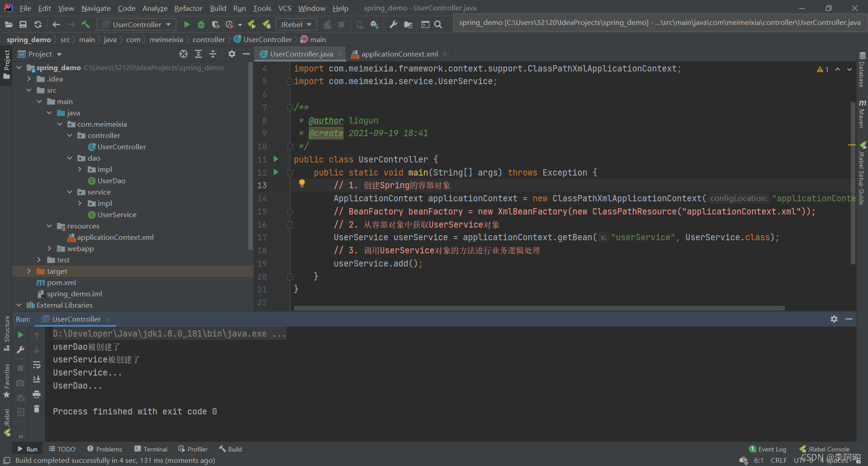Open Project Structure folder icon
Image resolution: width=868 pixels, height=466 pixels.
[x=408, y=24]
